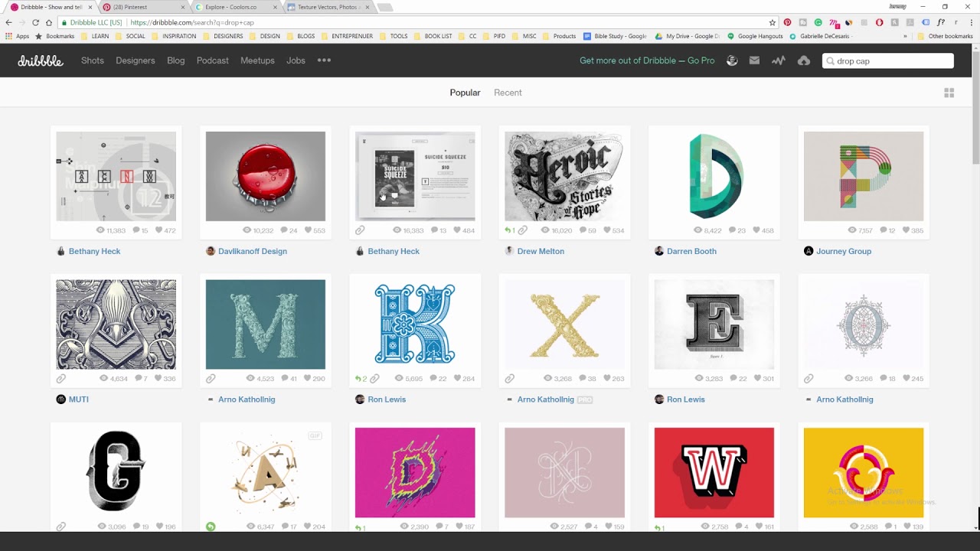Click Get more out of Dribbble Go Pro
Viewport: 980px width, 551px height.
647,60
